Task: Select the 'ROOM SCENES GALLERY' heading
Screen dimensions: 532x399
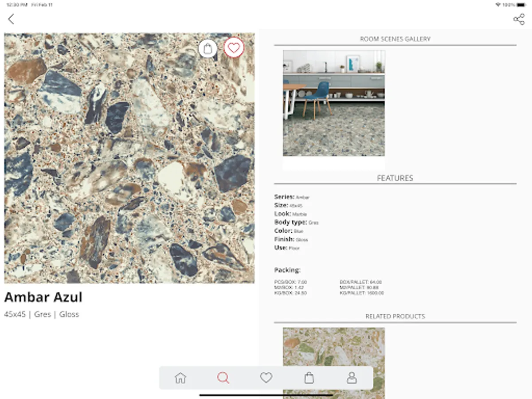Action: click(x=395, y=39)
